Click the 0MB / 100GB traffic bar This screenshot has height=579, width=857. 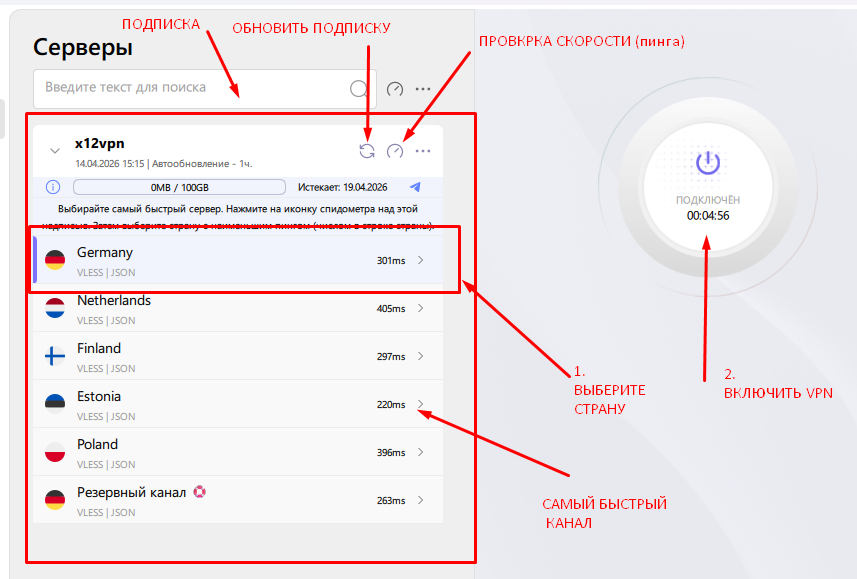(180, 187)
